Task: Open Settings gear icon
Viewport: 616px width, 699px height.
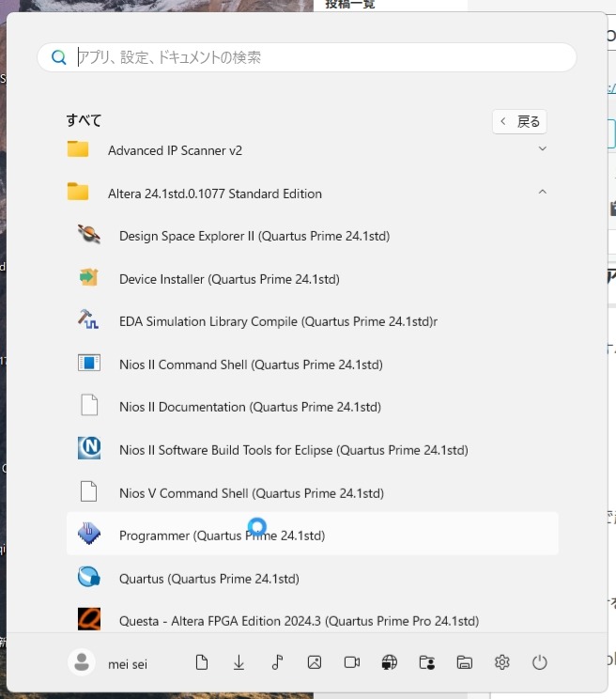Action: 502,662
